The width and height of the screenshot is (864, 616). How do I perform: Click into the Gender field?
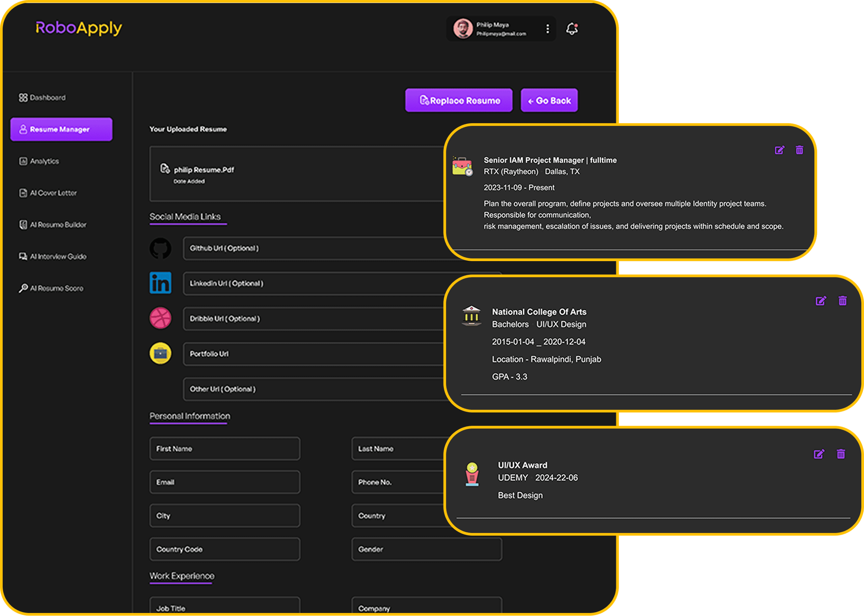(x=427, y=549)
